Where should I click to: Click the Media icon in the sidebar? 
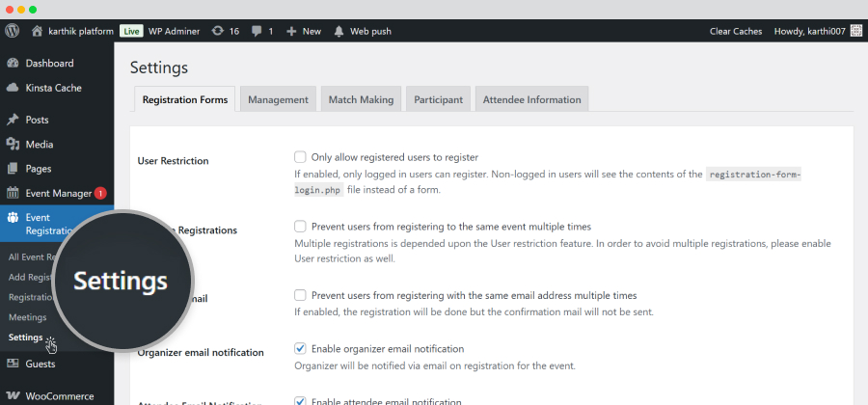[x=13, y=145]
